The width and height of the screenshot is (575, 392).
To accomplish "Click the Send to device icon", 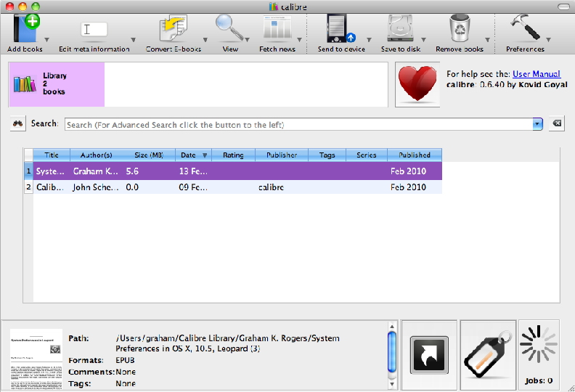I will (x=340, y=28).
